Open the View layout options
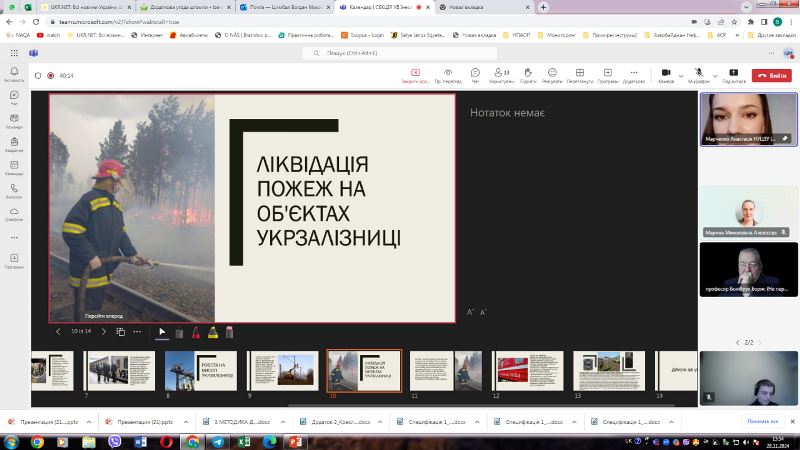The height and width of the screenshot is (450, 800). point(580,76)
